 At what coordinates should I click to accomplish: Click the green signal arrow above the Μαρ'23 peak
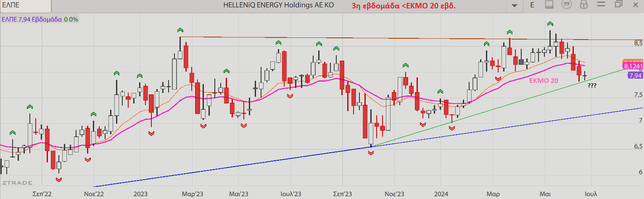pos(180,30)
